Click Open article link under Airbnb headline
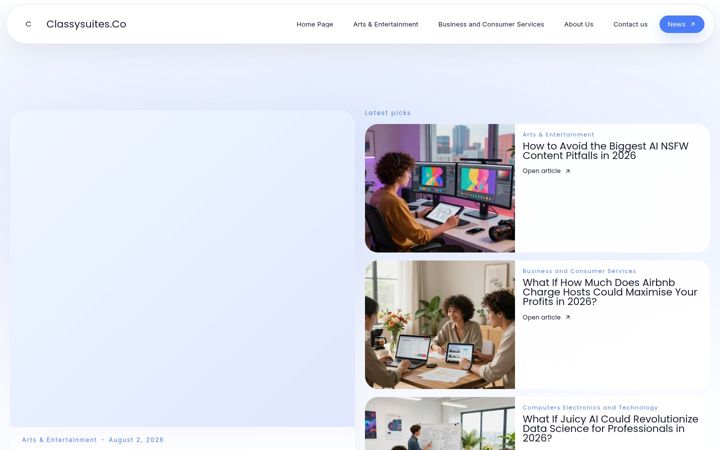Viewport: 720px width, 450px height. pos(546,317)
